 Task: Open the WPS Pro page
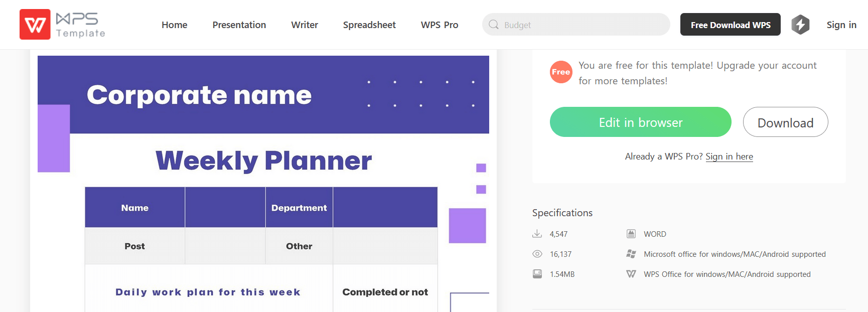(439, 25)
